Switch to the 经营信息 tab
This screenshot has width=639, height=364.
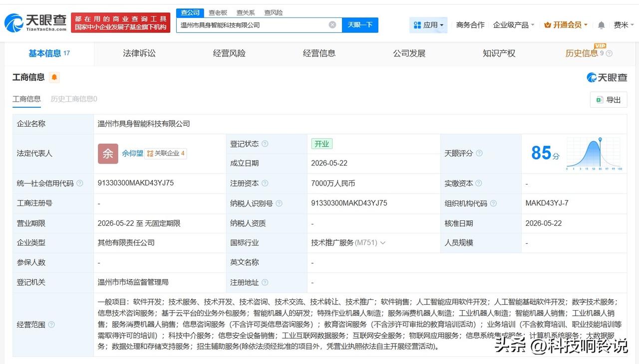click(319, 53)
